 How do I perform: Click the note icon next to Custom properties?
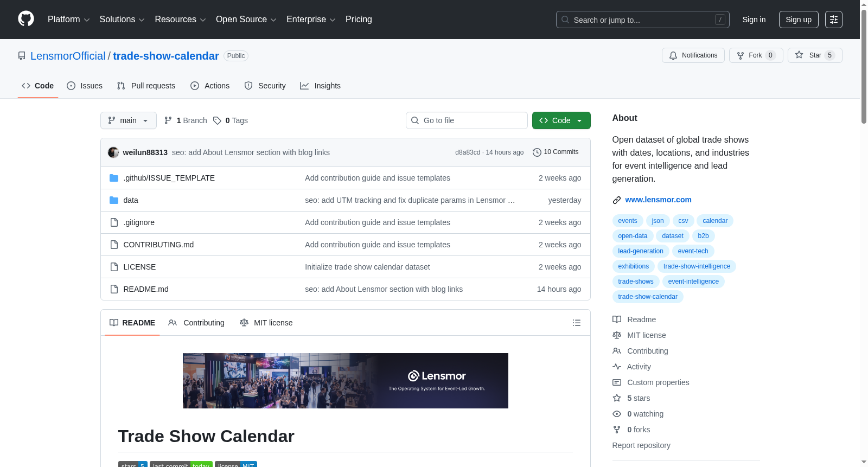[x=617, y=382]
